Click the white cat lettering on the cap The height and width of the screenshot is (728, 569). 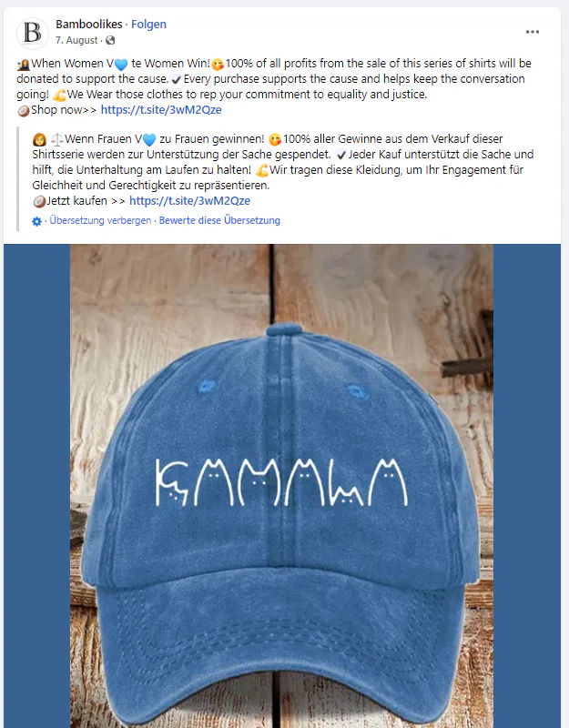click(281, 481)
